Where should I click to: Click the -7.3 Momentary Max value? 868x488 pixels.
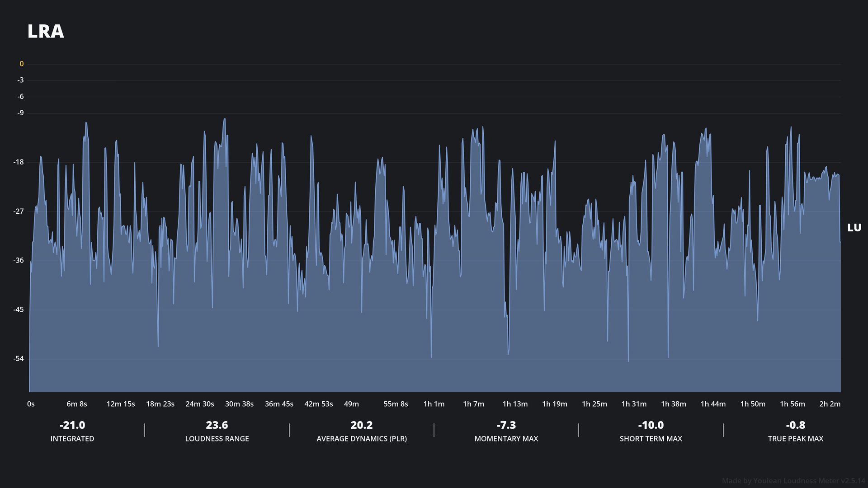[x=506, y=425]
